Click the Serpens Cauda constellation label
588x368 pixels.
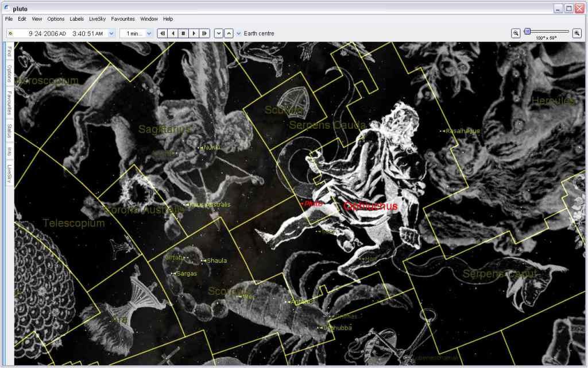click(327, 125)
